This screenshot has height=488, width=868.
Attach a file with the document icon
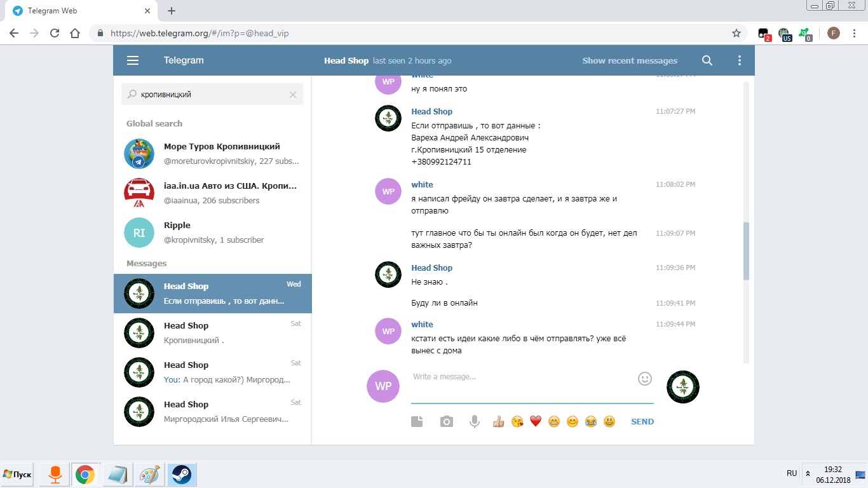417,421
